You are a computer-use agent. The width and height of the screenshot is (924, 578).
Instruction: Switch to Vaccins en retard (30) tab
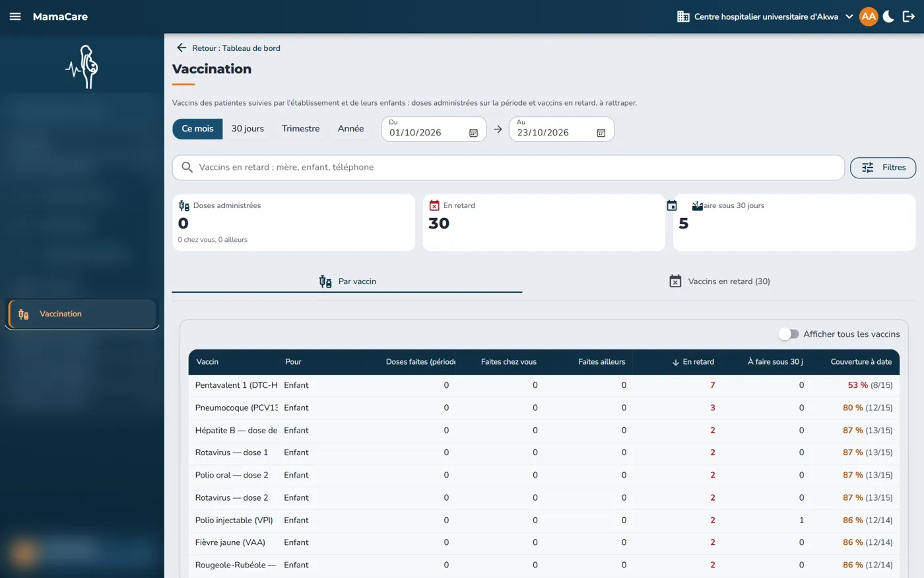719,281
